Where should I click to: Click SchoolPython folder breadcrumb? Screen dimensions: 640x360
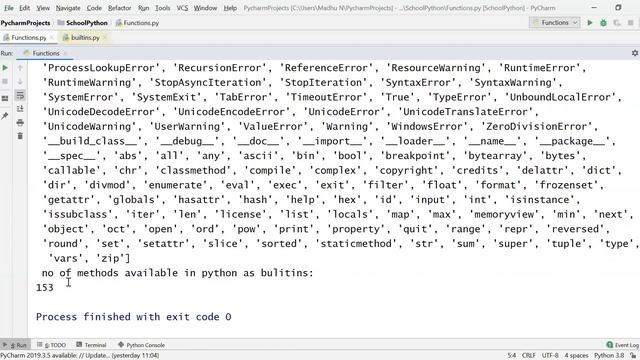tap(82, 23)
